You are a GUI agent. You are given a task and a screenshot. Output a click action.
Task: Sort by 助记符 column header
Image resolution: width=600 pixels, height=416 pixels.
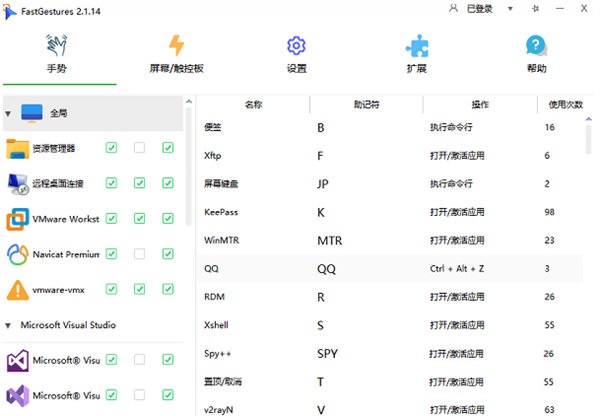tap(366, 104)
